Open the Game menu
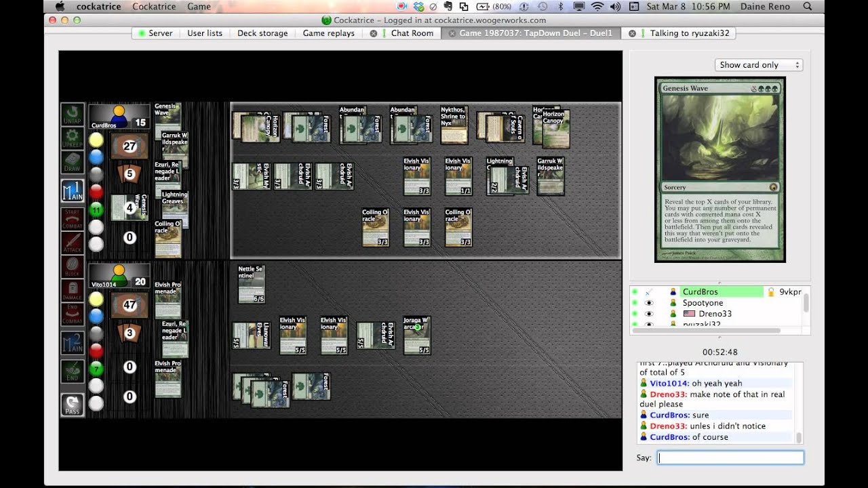The image size is (868, 488). point(199,7)
